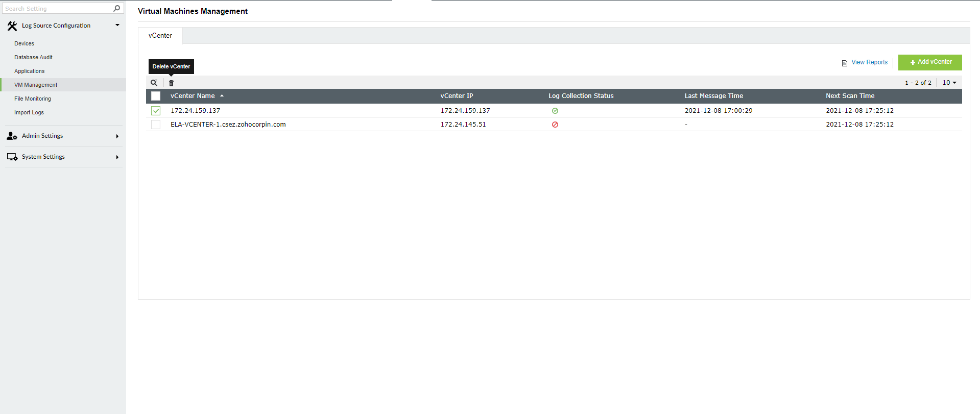Click IP address 172.24.145.51
This screenshot has width=980, height=414.
[463, 125]
